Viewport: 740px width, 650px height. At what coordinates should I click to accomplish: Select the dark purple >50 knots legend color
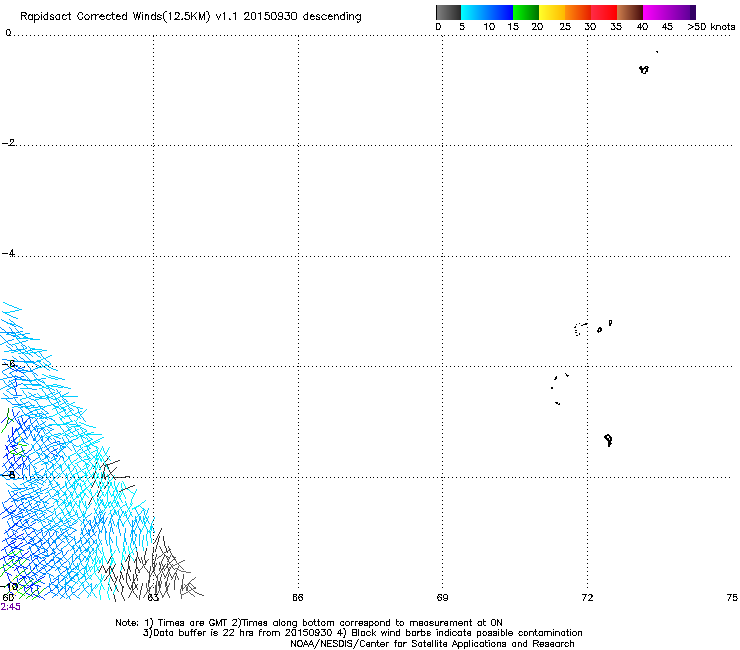coord(693,12)
